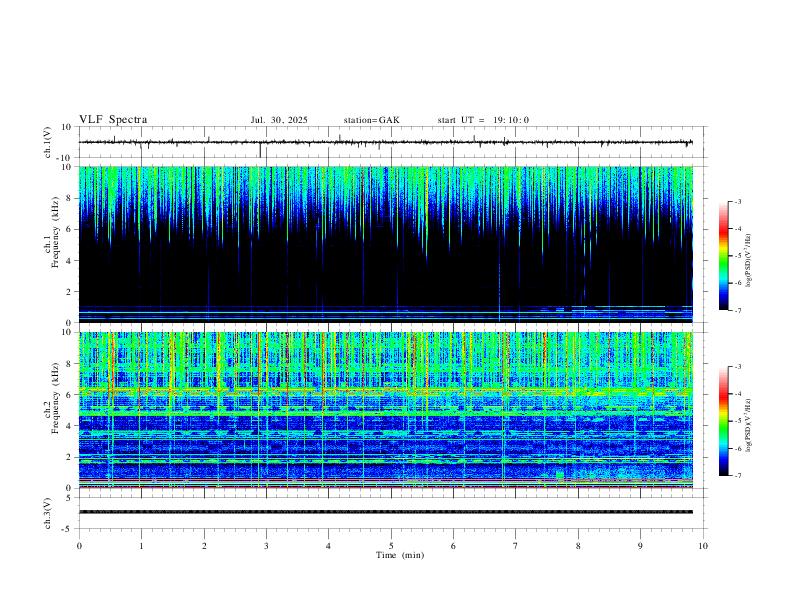
Task: Click tick label "8" on the Time axis
Action: coord(578,546)
